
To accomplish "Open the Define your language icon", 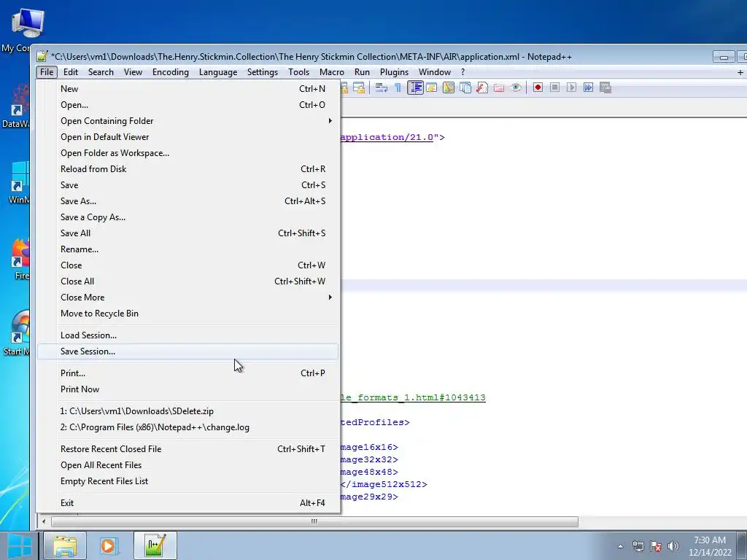I will (x=432, y=87).
